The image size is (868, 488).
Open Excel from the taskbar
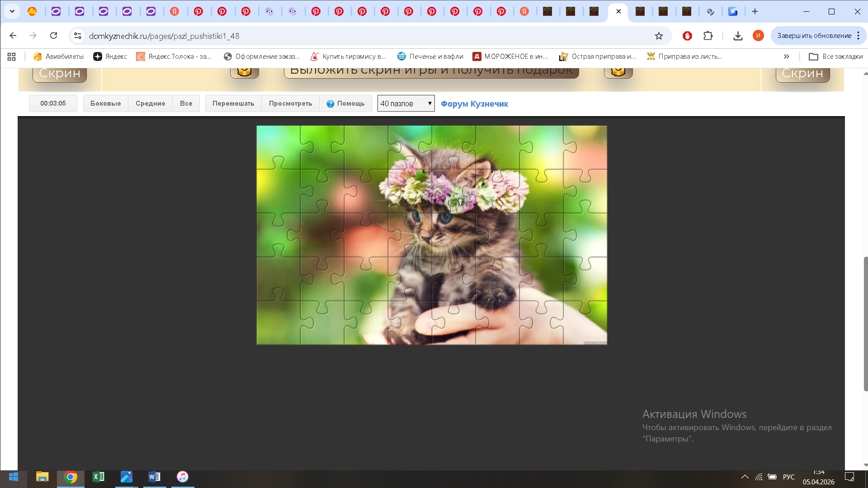coord(98,477)
